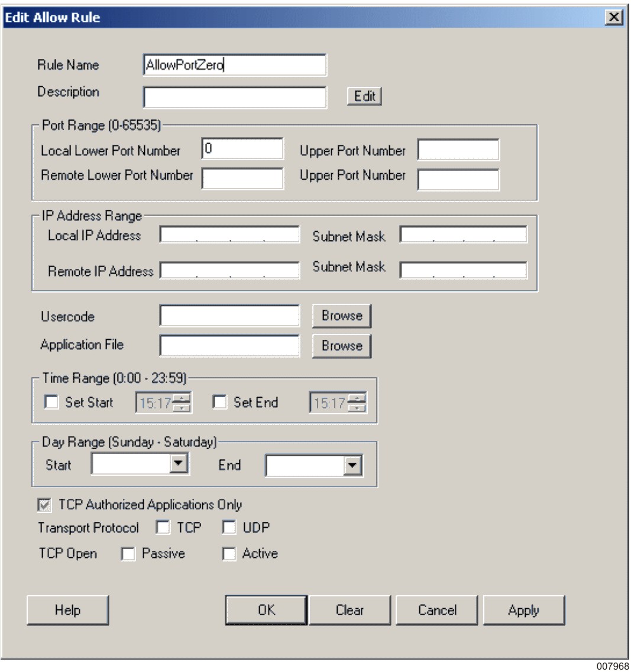Click the Edit button beside Description
This screenshot has height=672, width=631.
364,96
